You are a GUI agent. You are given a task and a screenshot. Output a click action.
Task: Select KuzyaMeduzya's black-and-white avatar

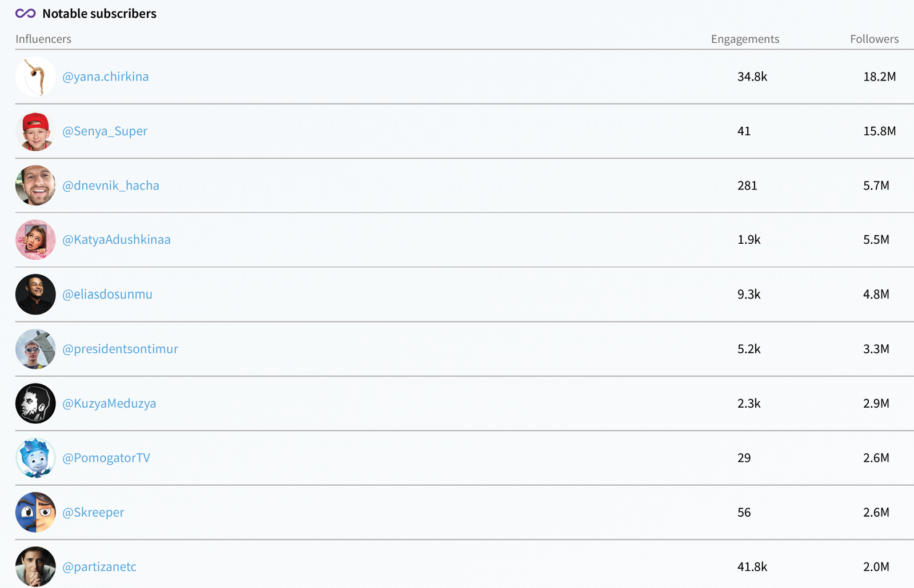coord(35,404)
